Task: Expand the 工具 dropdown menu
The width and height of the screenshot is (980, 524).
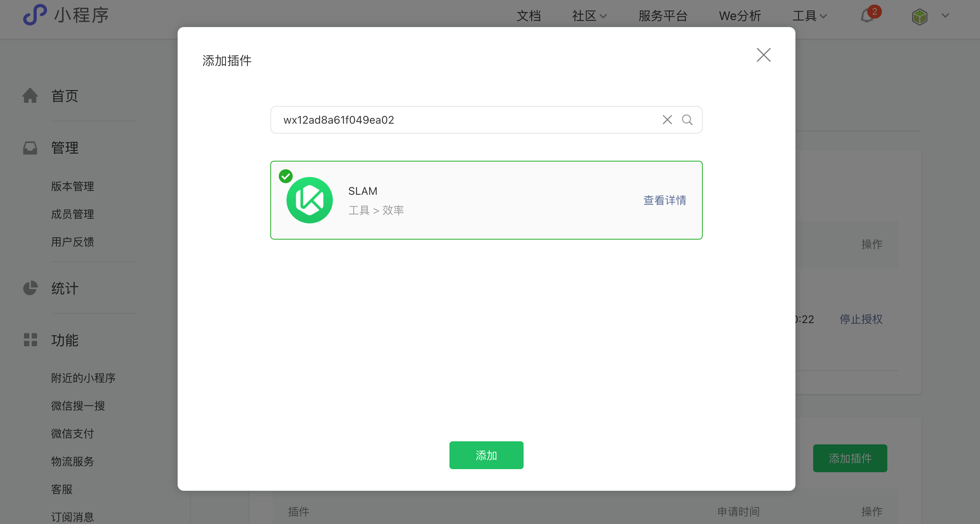Action: coord(810,16)
